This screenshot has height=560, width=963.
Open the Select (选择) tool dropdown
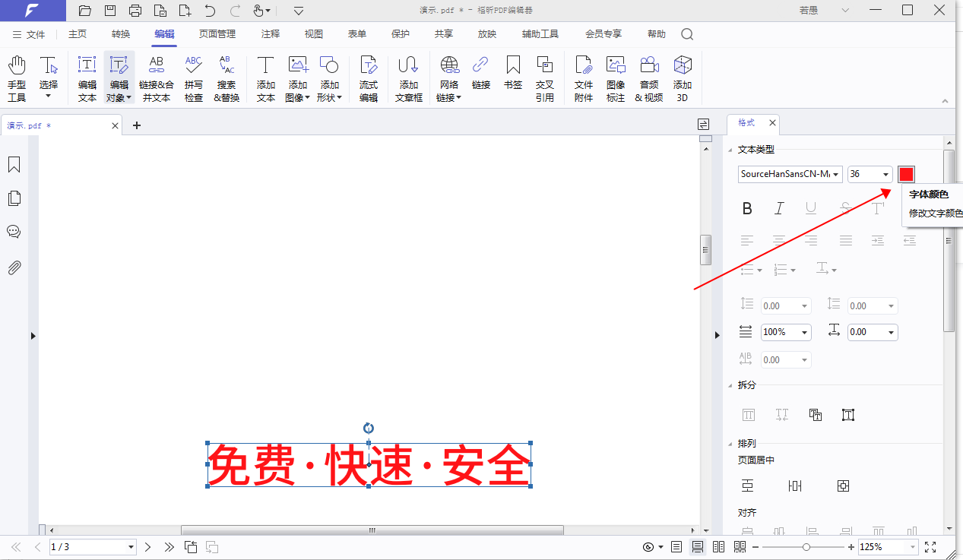click(x=48, y=96)
